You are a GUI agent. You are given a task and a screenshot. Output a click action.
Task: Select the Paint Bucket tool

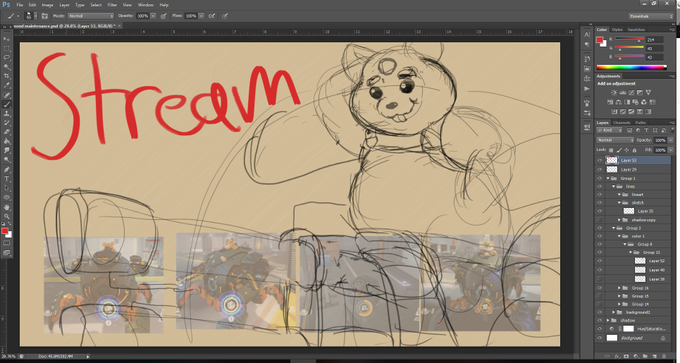coord(7,141)
